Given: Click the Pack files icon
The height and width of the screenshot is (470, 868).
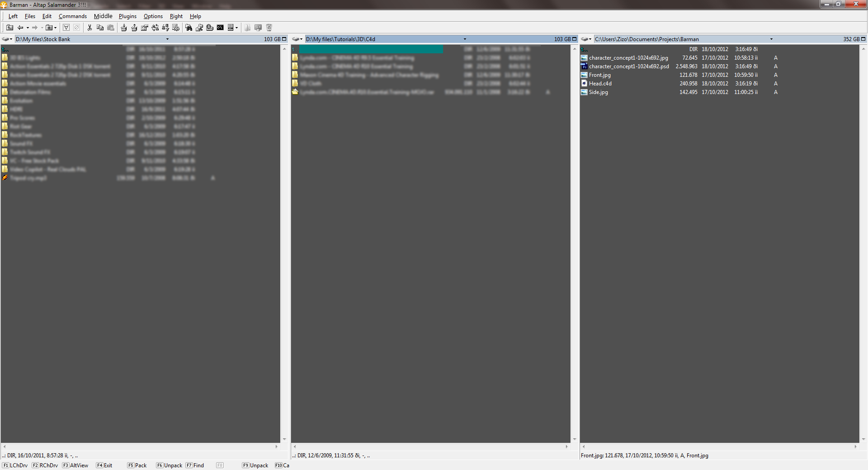Looking at the screenshot, I should pyautogui.click(x=124, y=28).
